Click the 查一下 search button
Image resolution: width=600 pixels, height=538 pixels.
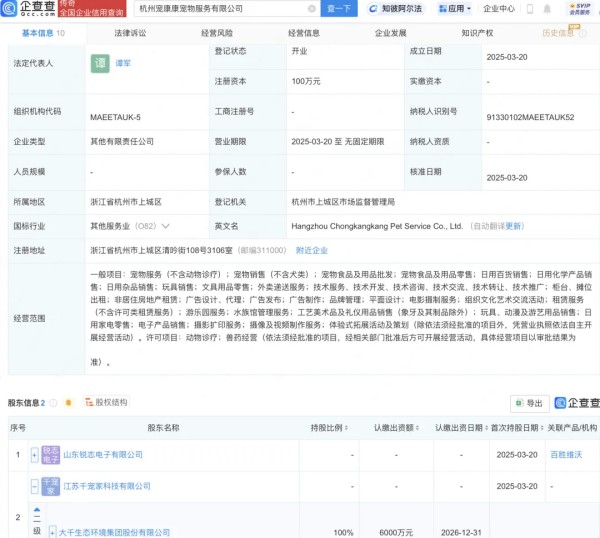click(x=339, y=8)
